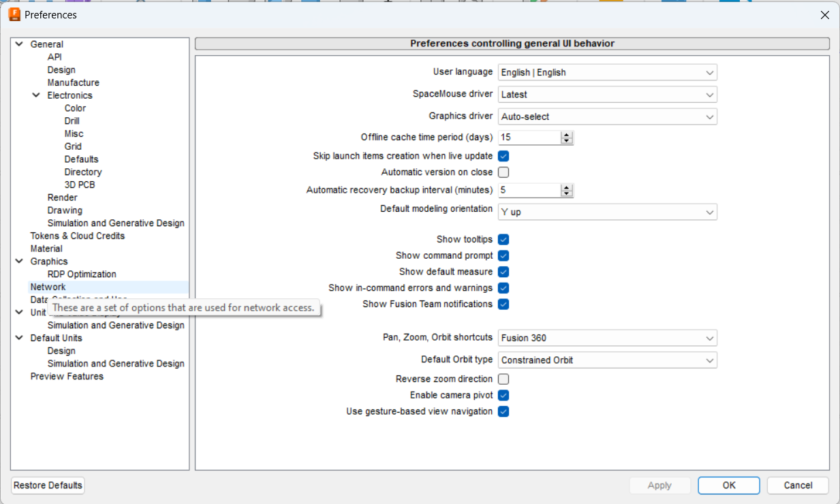Screen dimensions: 840x504
Task: Select Design under General
Action: 61,70
